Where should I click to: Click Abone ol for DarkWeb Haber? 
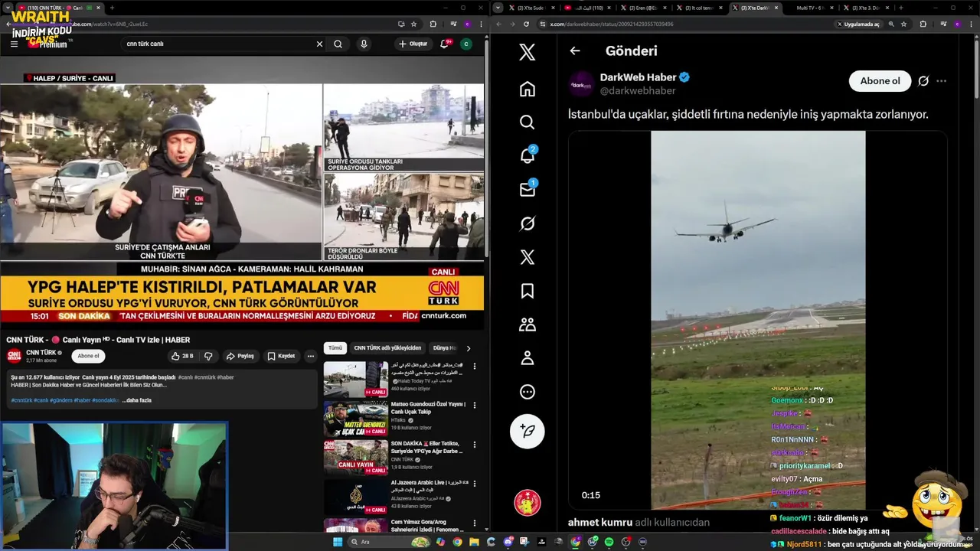[x=880, y=81]
